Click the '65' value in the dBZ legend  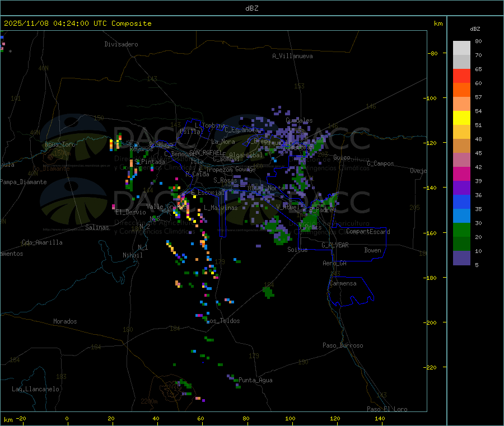tap(478, 69)
